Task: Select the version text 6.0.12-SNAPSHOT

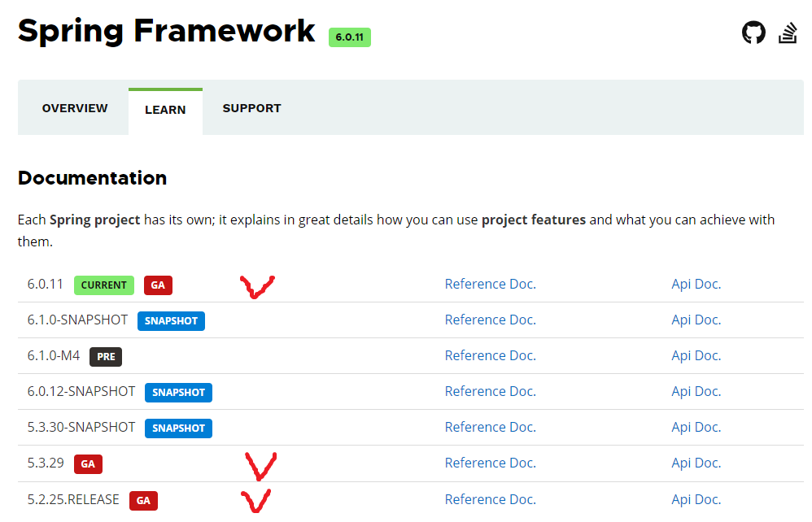Action: click(81, 391)
